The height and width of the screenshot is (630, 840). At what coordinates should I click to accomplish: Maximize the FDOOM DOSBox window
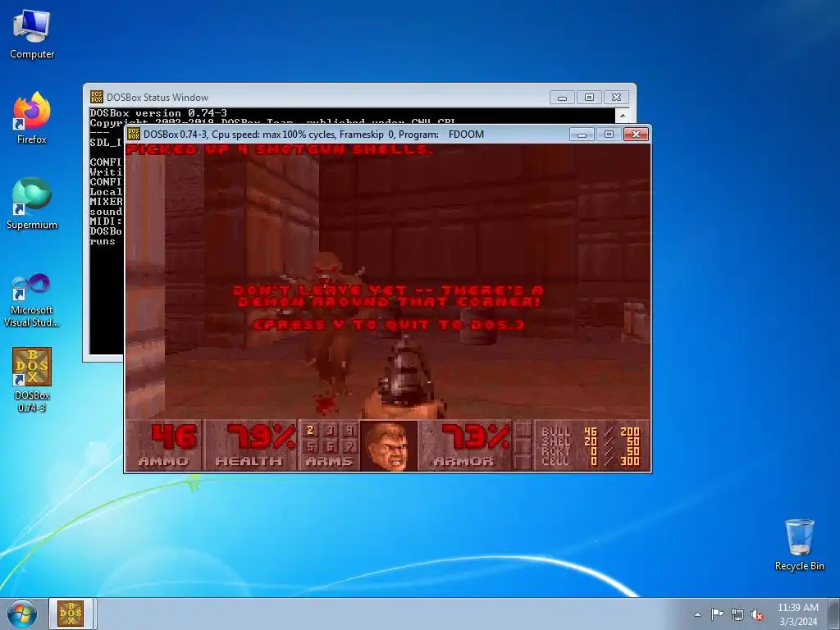(x=609, y=135)
